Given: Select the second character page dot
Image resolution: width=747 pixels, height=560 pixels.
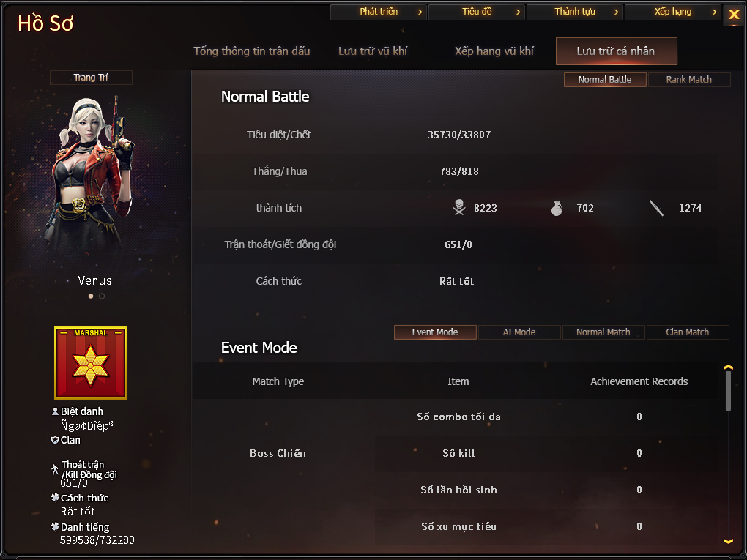Looking at the screenshot, I should point(102,296).
